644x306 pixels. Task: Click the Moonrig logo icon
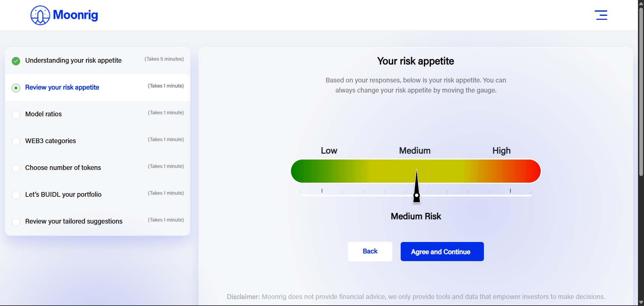pyautogui.click(x=40, y=15)
